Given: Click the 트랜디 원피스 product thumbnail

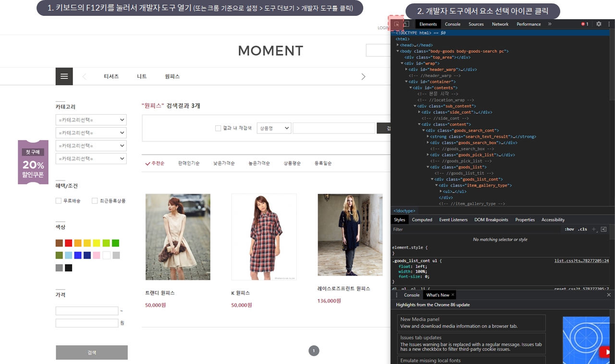Looking at the screenshot, I should tap(178, 237).
